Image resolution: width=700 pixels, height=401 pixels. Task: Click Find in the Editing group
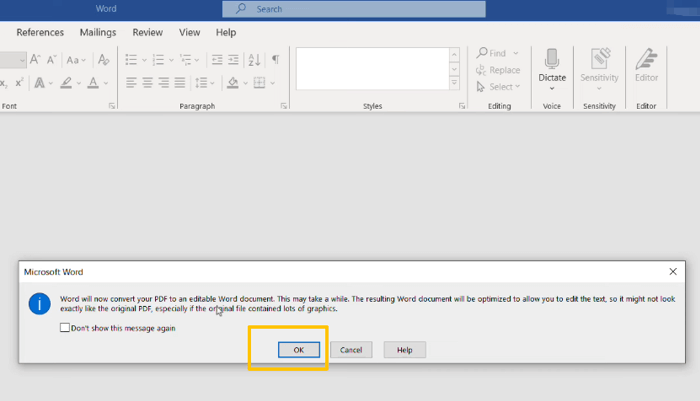(x=491, y=53)
